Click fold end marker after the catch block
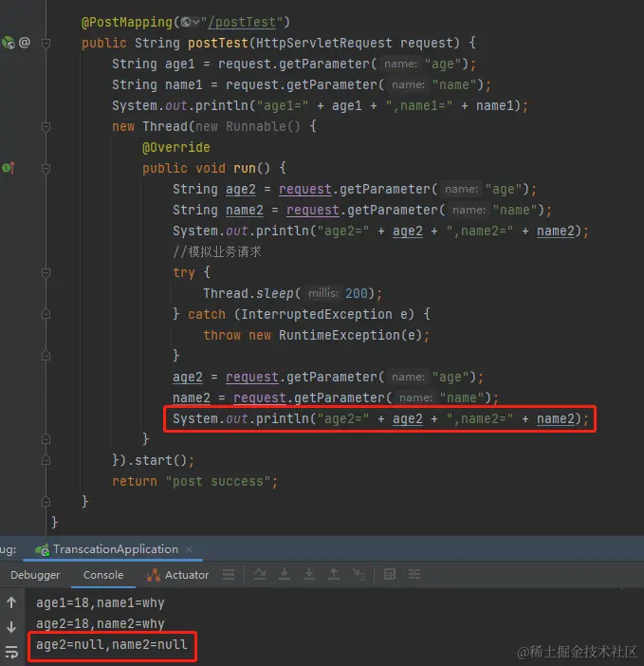This screenshot has height=666, width=644. point(46,356)
